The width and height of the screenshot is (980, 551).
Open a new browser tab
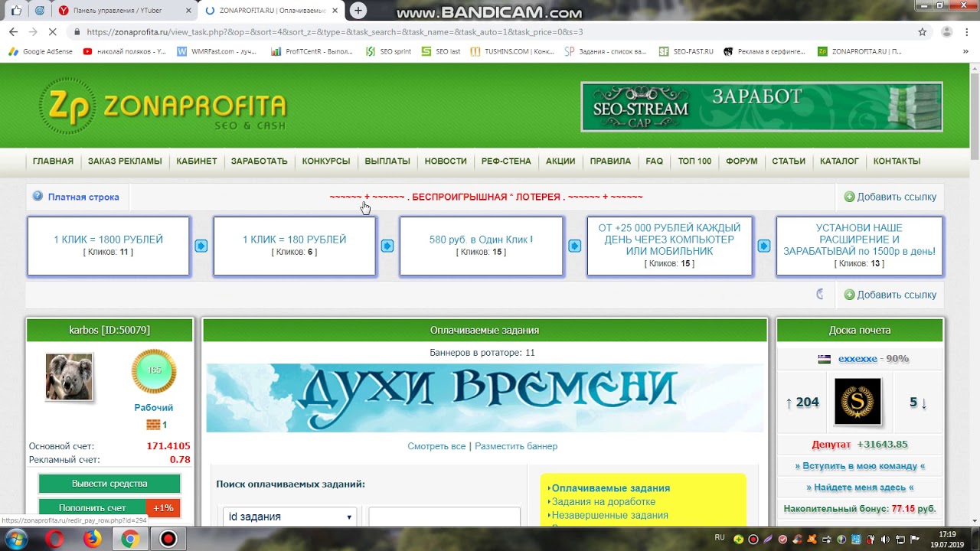pos(358,11)
